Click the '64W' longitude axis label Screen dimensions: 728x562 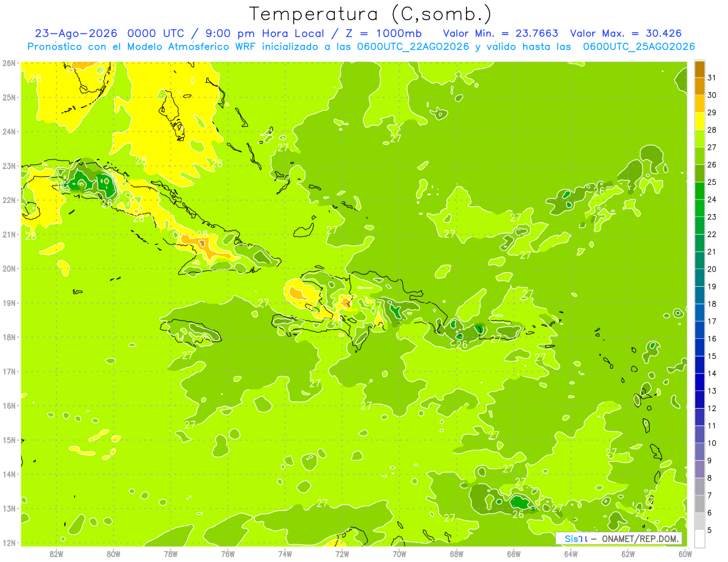point(571,553)
